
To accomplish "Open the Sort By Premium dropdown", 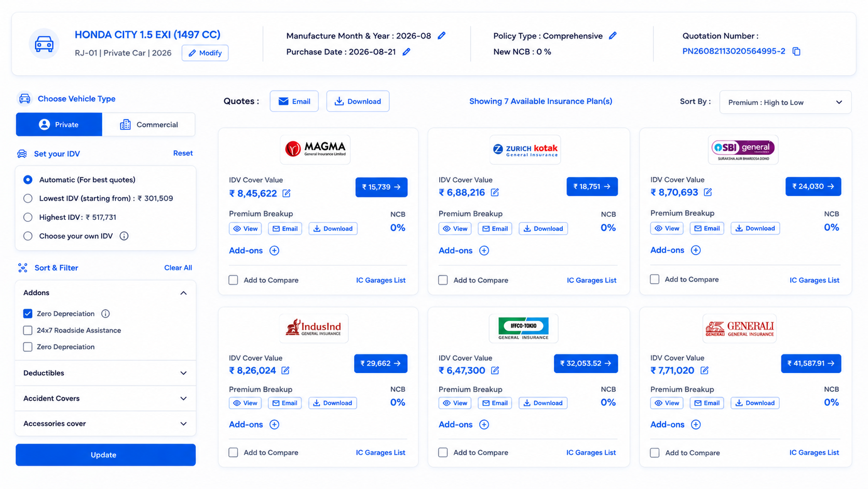I will [785, 102].
